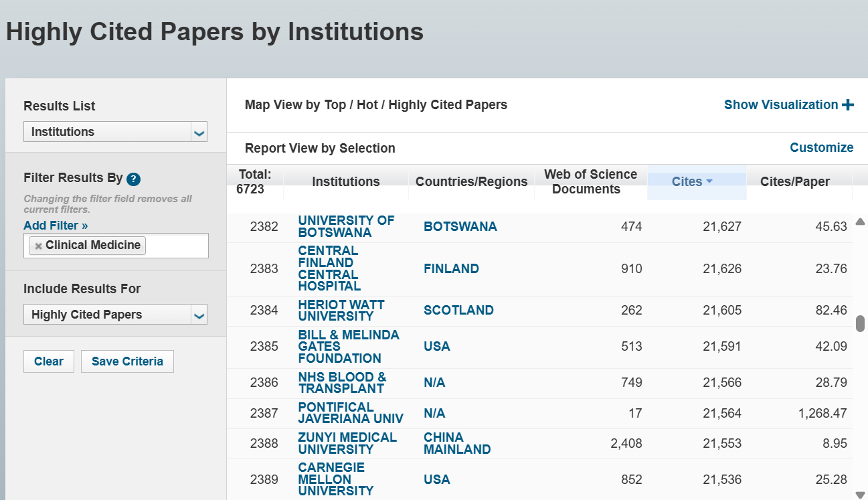This screenshot has height=500, width=868.
Task: Click the Clear button
Action: [49, 361]
